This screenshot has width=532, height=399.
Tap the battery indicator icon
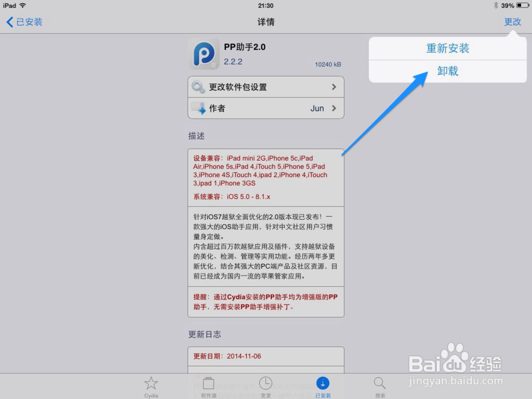pyautogui.click(x=522, y=5)
